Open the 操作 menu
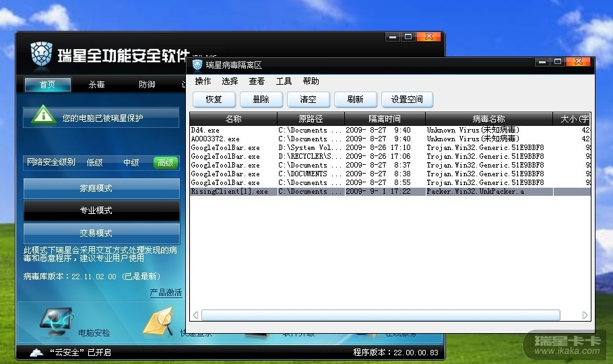Viewport: 613px width, 364px height. coord(203,81)
